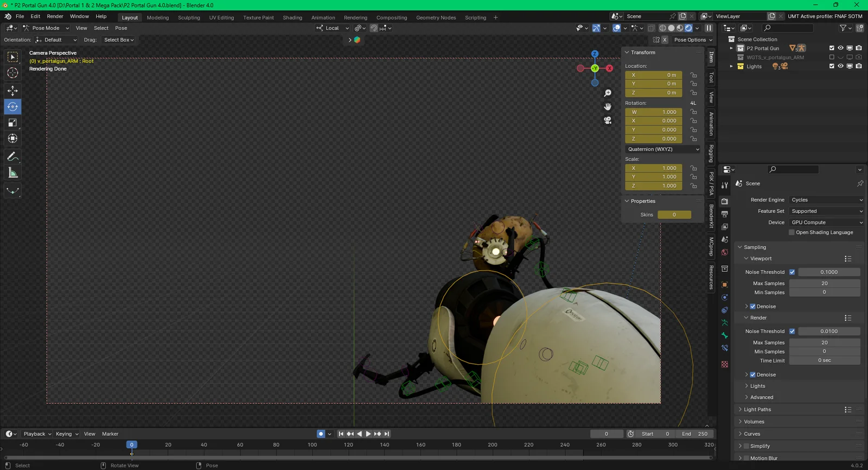Screen dimensions: 868x470
Task: Enable Open Shading Language checkbox
Action: coord(792,232)
